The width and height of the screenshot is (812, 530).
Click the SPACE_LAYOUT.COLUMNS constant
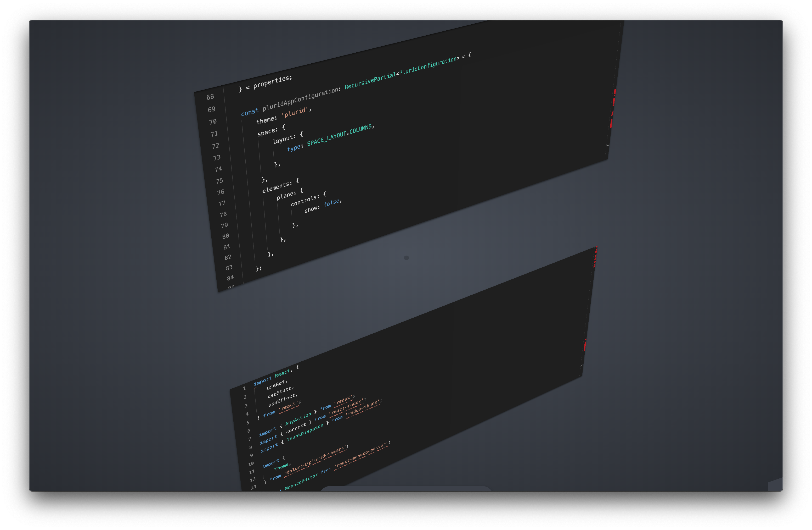[x=339, y=135]
